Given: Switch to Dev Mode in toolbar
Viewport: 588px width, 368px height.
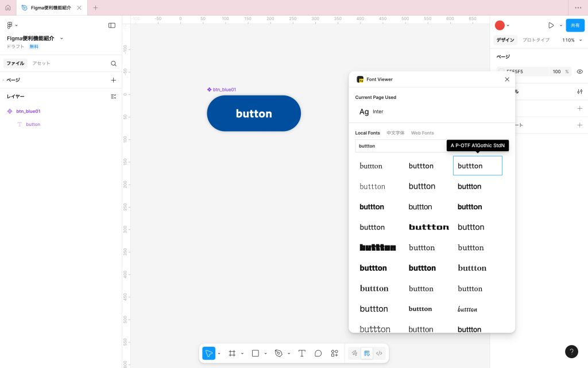Looking at the screenshot, I should pos(379,353).
